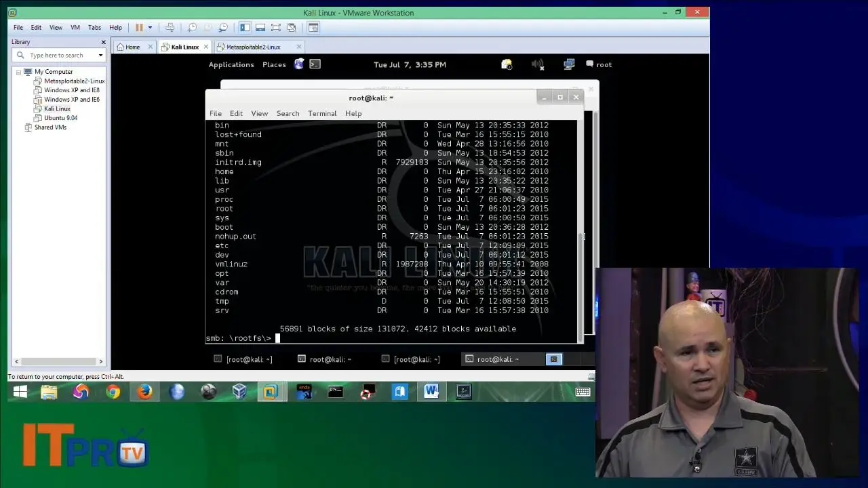This screenshot has width=868, height=488.
Task: Close the Library panel
Action: click(103, 42)
